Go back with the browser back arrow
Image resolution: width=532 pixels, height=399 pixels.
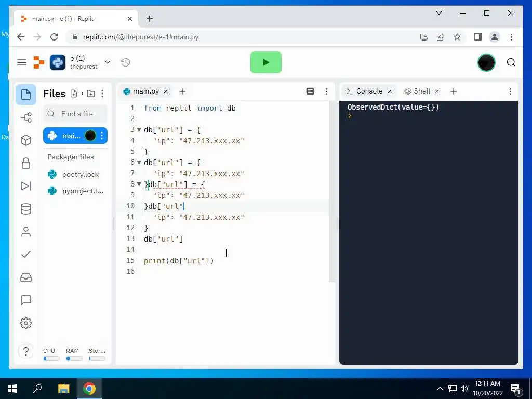[x=21, y=37]
